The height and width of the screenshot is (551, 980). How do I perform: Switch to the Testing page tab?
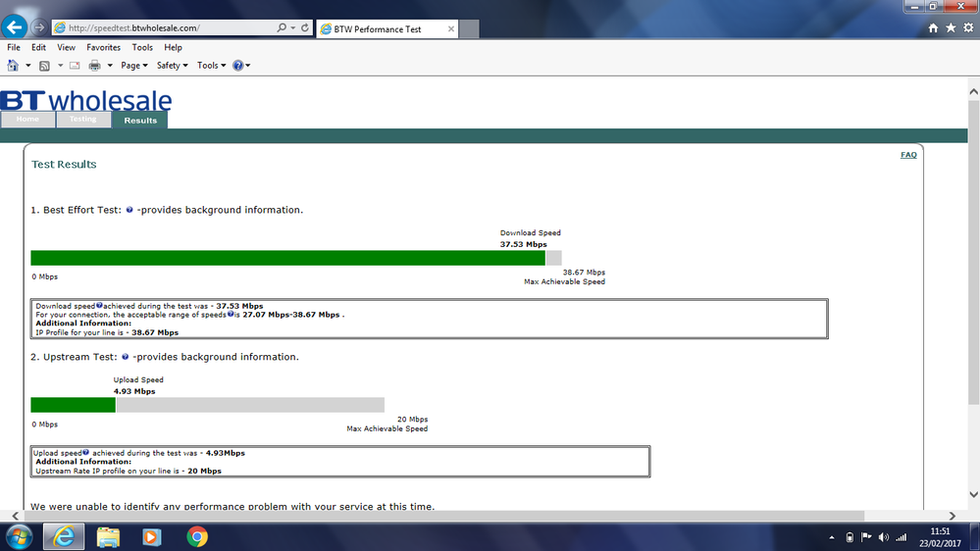coord(82,120)
